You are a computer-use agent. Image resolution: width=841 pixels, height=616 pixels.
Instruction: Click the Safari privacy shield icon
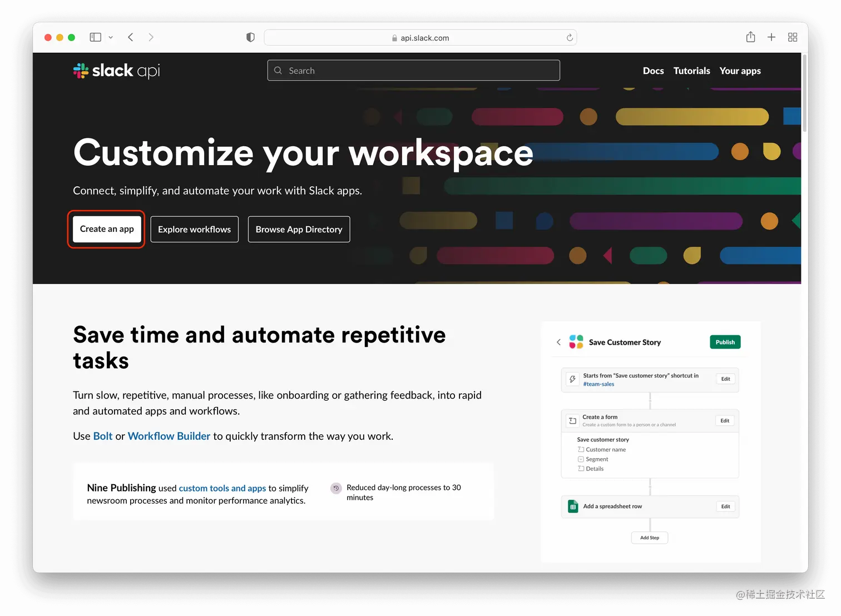pyautogui.click(x=250, y=37)
